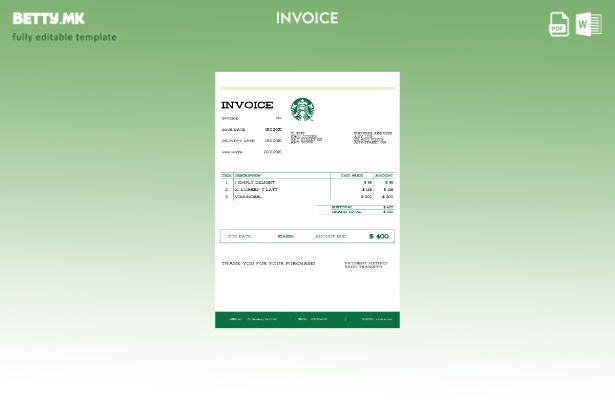This screenshot has width=615, height=400.
Task: Click the 'Thank you for your purchase' text
Action: click(x=268, y=264)
